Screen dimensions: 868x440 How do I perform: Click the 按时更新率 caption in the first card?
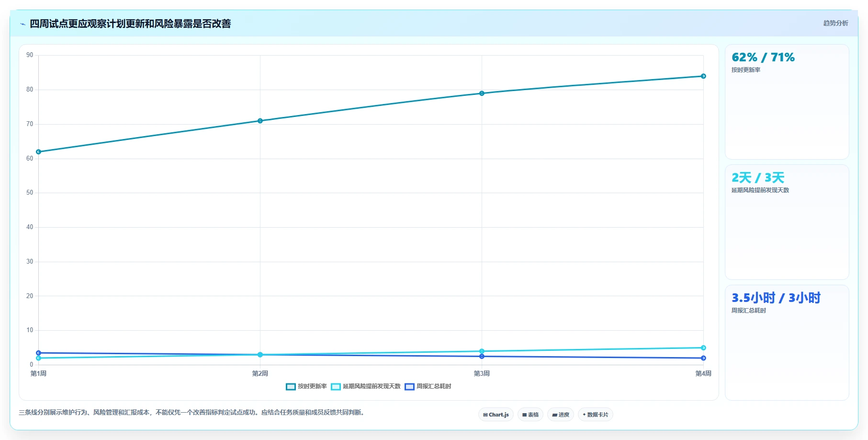click(x=746, y=70)
